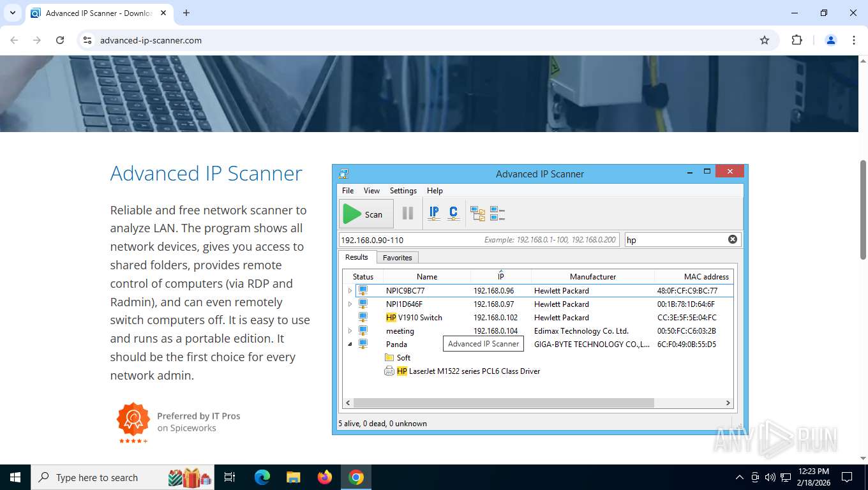Image resolution: width=868 pixels, height=490 pixels.
Task: Open the Chrome tab search dropdown
Action: pos(12,13)
